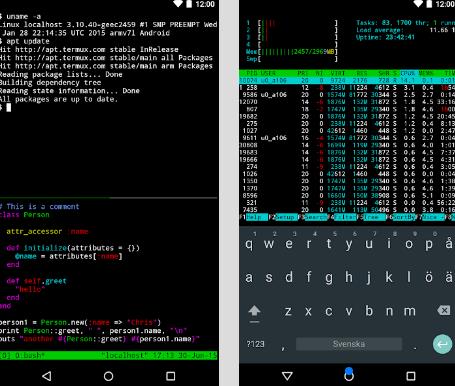This screenshot has width=455, height=386.
Task: Tap the Home circle icon, right phone
Action: point(349,376)
